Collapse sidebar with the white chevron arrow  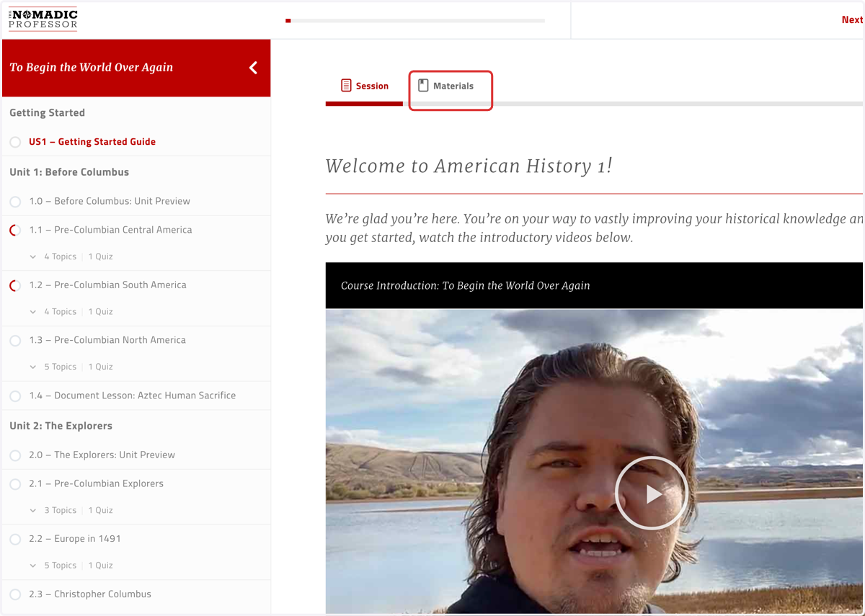pyautogui.click(x=253, y=68)
